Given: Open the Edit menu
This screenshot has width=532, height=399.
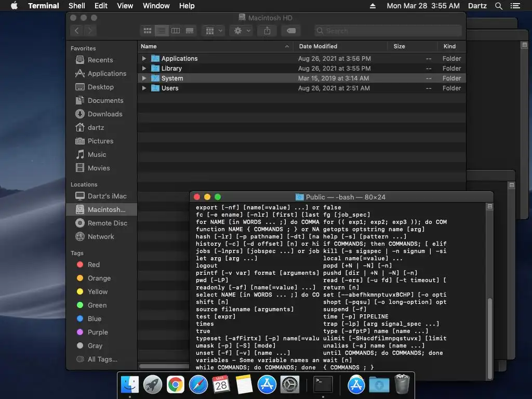Looking at the screenshot, I should [101, 6].
